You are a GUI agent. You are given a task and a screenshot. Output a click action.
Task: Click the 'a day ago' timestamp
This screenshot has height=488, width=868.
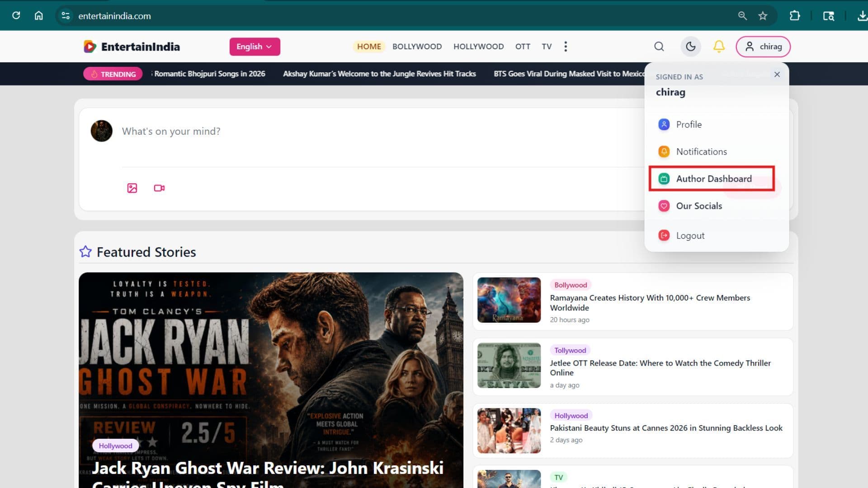pyautogui.click(x=565, y=385)
